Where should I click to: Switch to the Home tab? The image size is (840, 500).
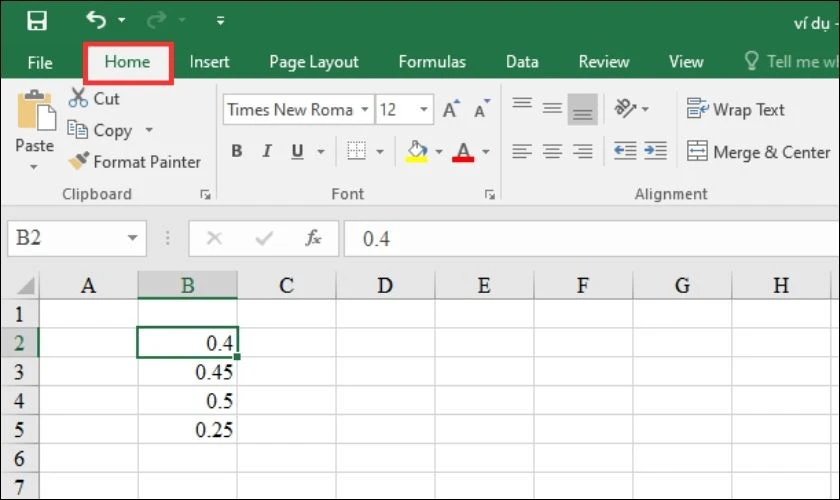pyautogui.click(x=128, y=62)
